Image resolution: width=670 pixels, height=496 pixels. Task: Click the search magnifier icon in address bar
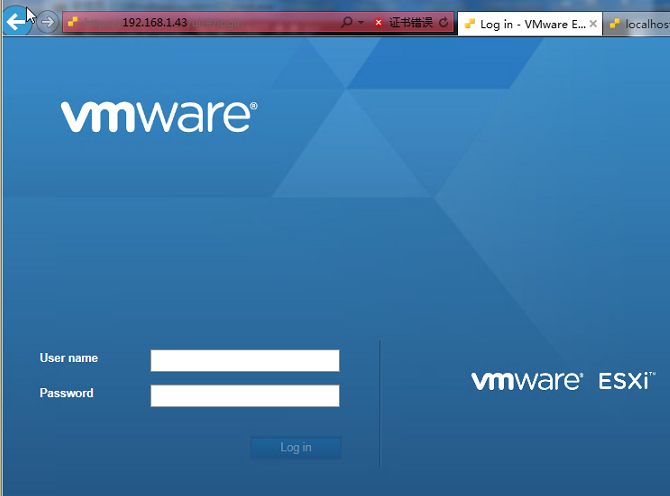pyautogui.click(x=347, y=22)
